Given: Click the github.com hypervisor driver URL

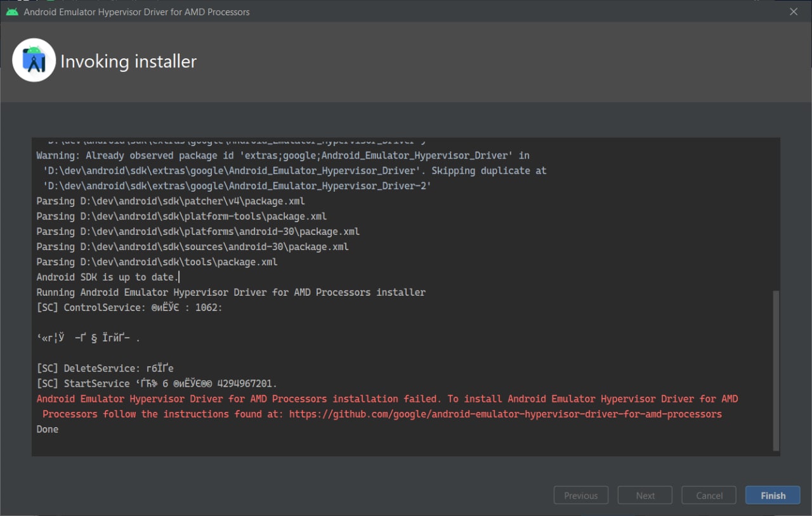Looking at the screenshot, I should point(506,414).
